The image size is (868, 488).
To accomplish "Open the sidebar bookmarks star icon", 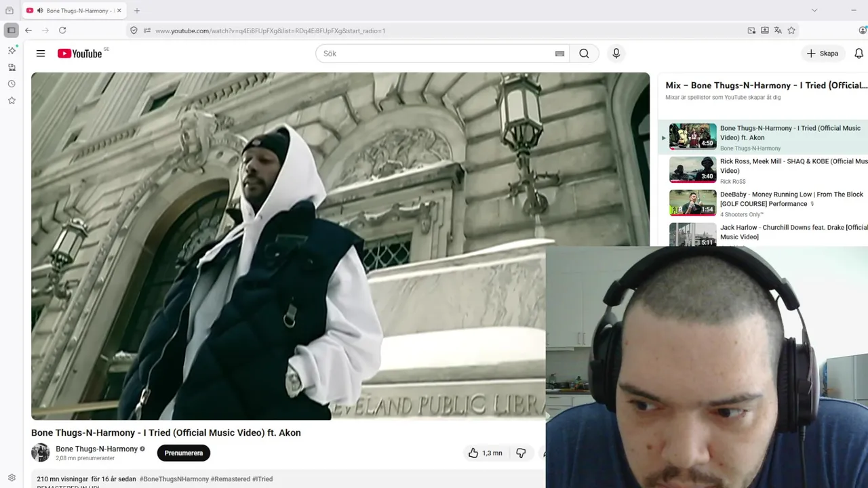I will [12, 100].
